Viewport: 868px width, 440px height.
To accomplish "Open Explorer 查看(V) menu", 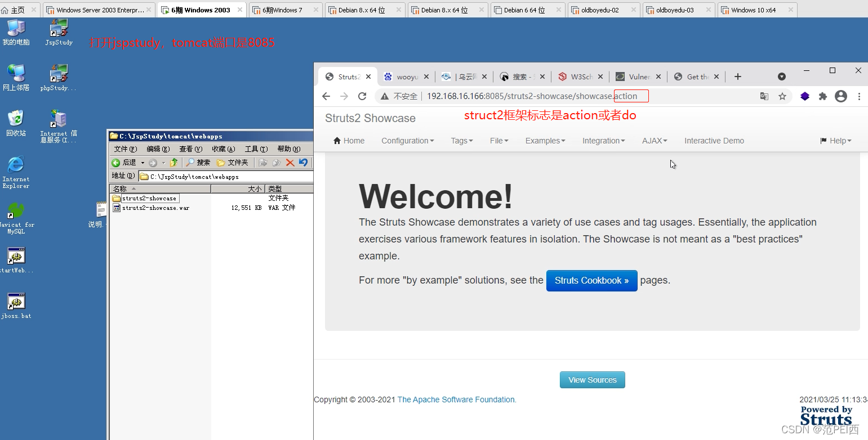I will (x=190, y=149).
